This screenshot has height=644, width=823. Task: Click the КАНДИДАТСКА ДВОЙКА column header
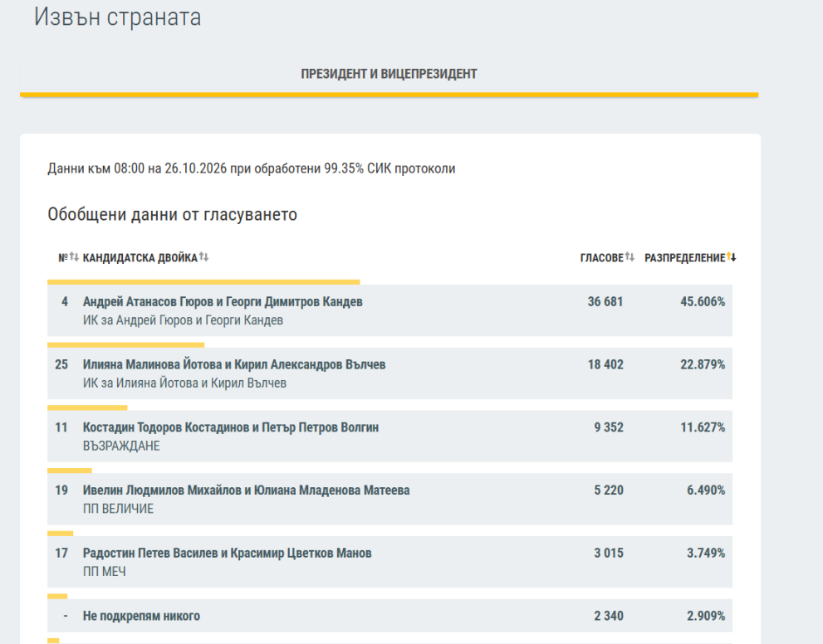(x=140, y=257)
